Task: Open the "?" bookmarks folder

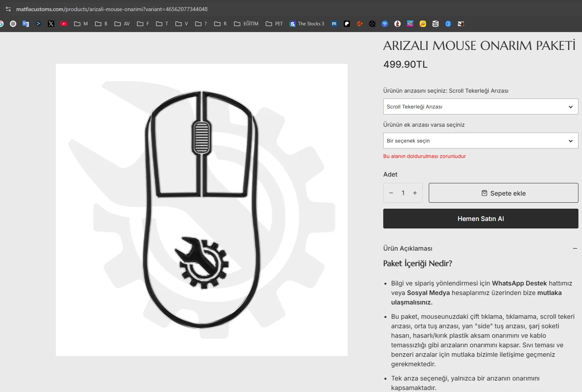Action: pyautogui.click(x=201, y=24)
